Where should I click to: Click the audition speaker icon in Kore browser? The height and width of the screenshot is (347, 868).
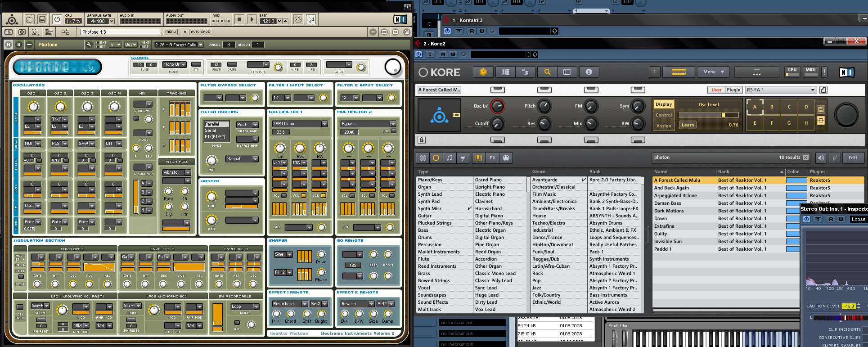[821, 158]
